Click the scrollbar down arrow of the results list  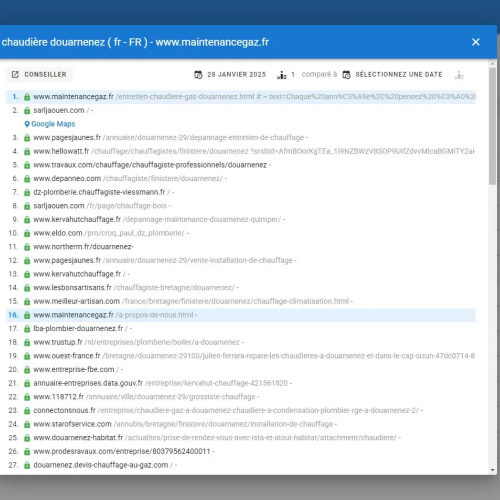pyautogui.click(x=493, y=470)
